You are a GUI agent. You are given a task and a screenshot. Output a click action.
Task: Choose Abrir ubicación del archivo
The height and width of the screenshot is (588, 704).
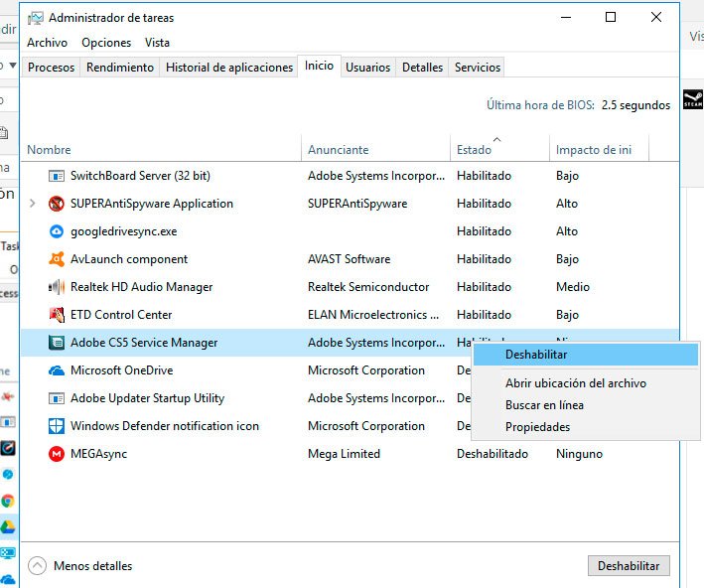tap(586, 383)
